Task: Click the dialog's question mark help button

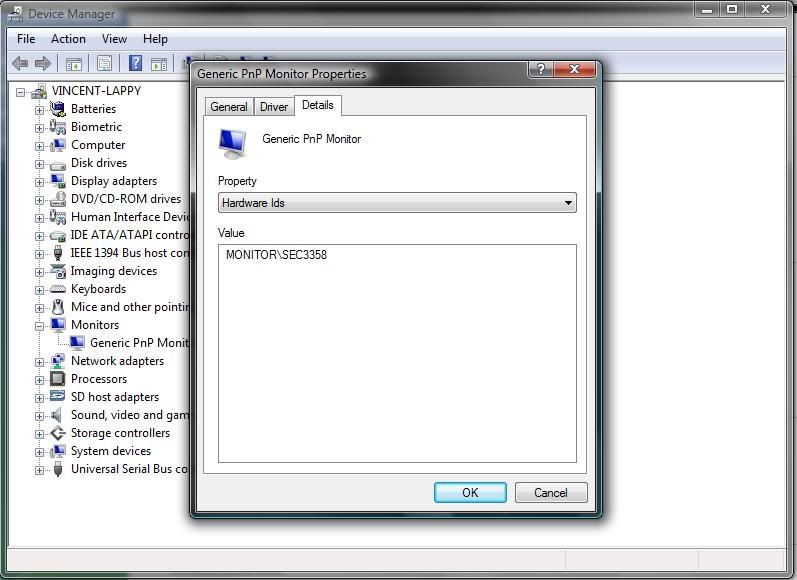Action: point(541,69)
